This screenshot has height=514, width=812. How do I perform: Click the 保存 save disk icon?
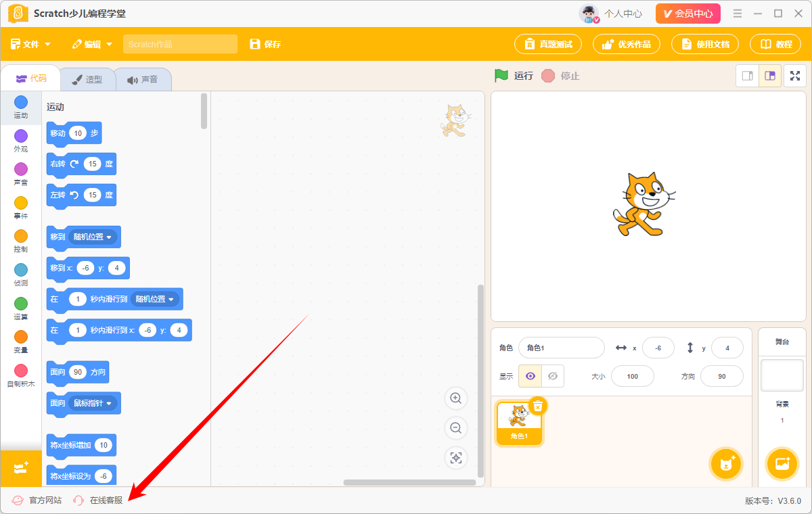[x=255, y=44]
